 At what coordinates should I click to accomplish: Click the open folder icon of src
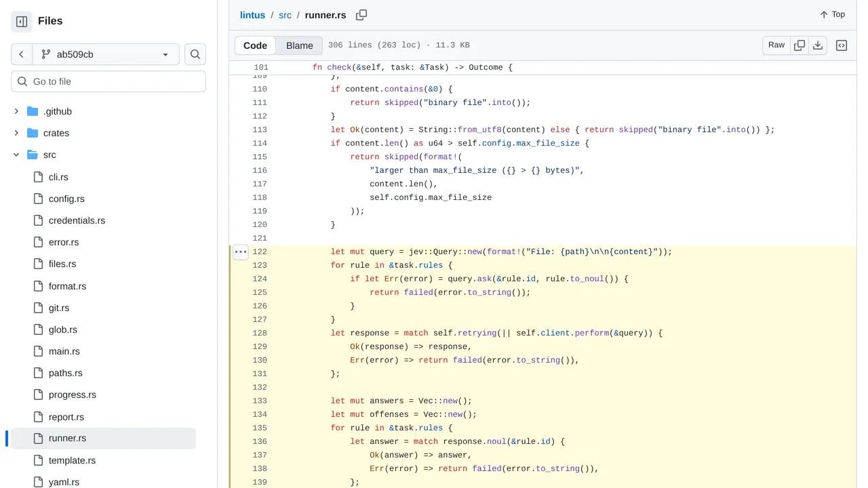tap(33, 155)
